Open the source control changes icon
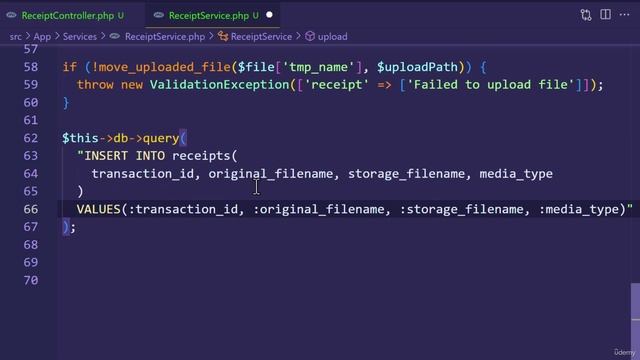 (586, 15)
